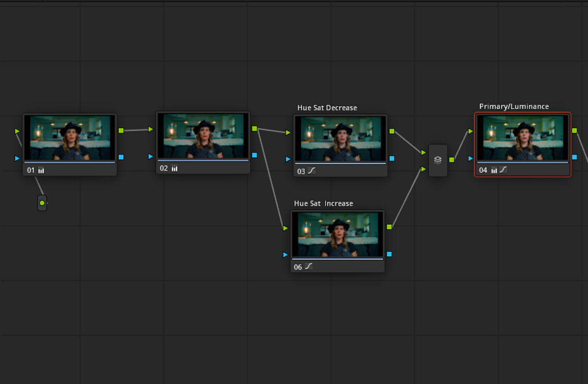
Task: Click the curves icon on node 03
Action: click(x=312, y=171)
